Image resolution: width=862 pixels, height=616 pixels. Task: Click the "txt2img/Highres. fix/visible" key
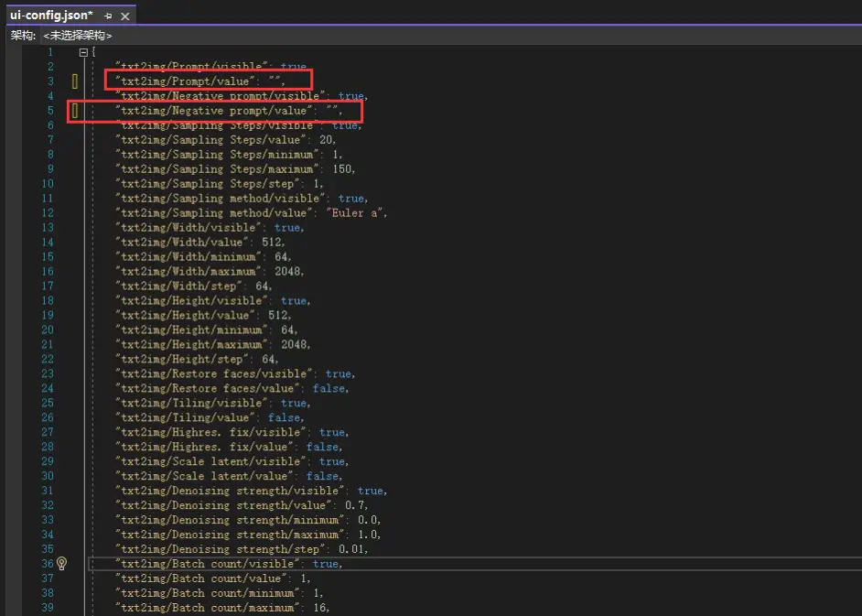point(210,432)
